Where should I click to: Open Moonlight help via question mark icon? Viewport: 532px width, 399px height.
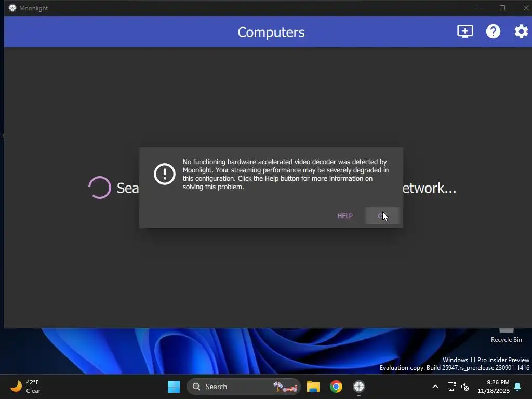(493, 32)
